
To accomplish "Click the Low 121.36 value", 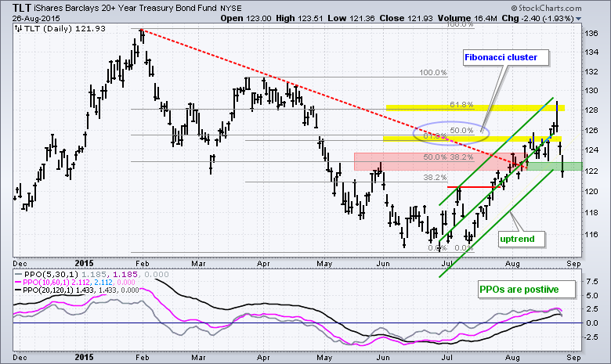I will pos(352,18).
